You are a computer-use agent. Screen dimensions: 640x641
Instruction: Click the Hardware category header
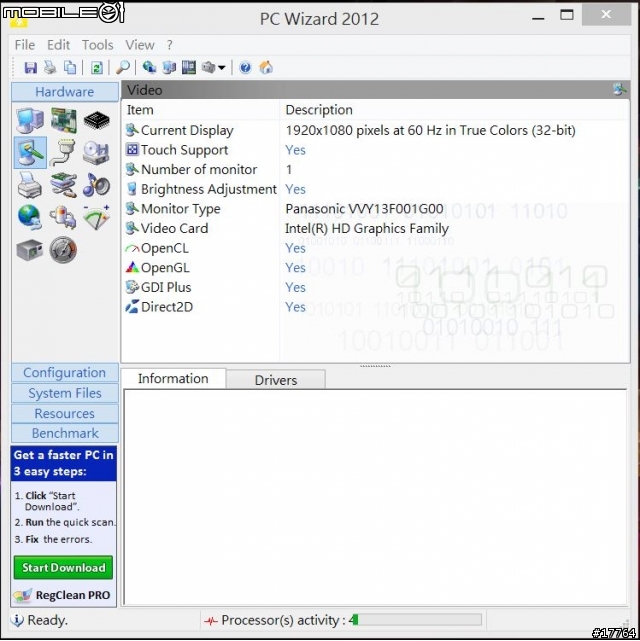coord(65,92)
